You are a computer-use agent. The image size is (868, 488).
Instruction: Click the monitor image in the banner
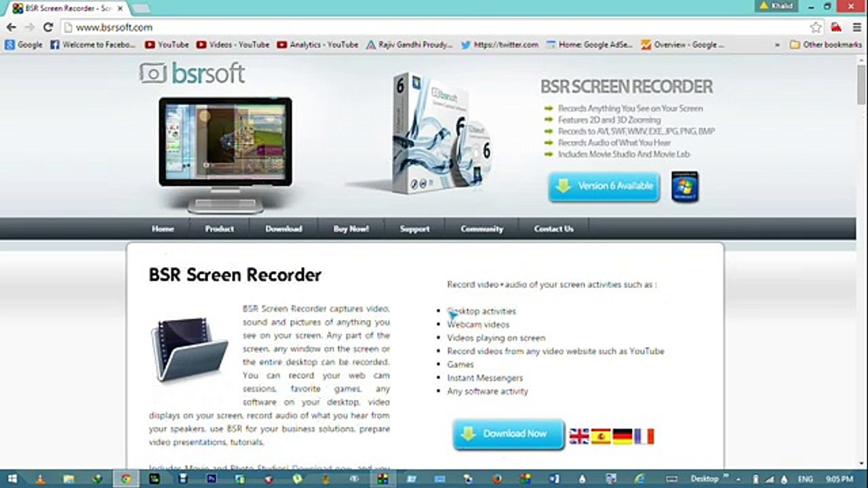[x=225, y=155]
